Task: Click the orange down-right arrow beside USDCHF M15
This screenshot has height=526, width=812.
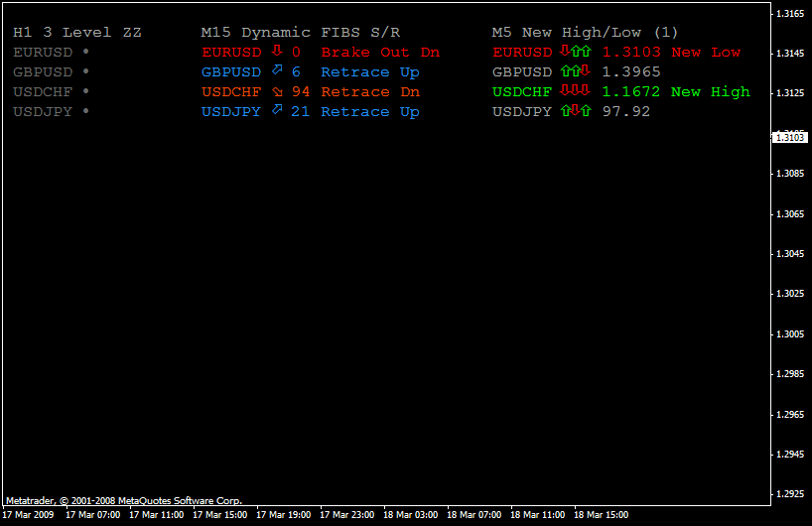Action: coord(277,92)
